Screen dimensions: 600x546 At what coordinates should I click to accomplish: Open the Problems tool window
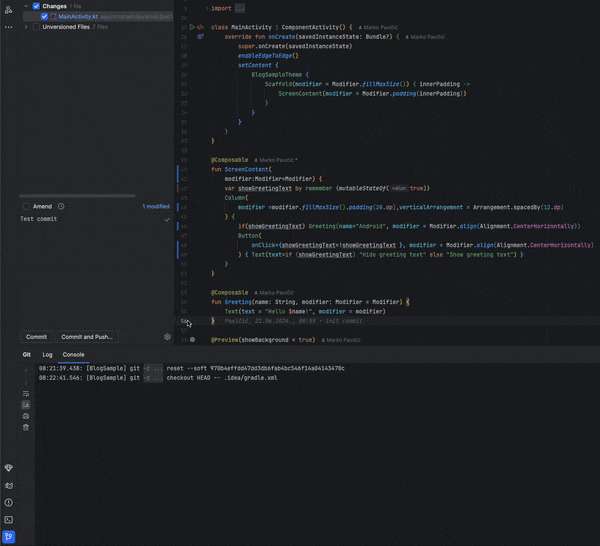[x=9, y=502]
